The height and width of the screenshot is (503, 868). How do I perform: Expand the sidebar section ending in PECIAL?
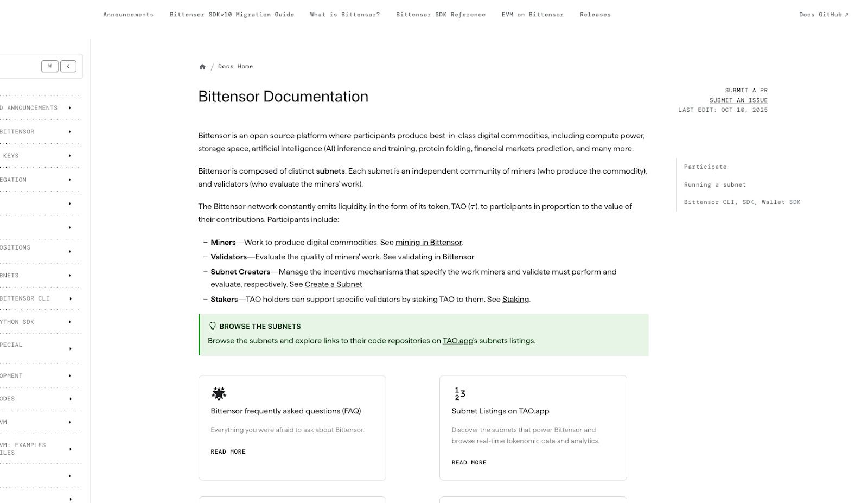70,348
